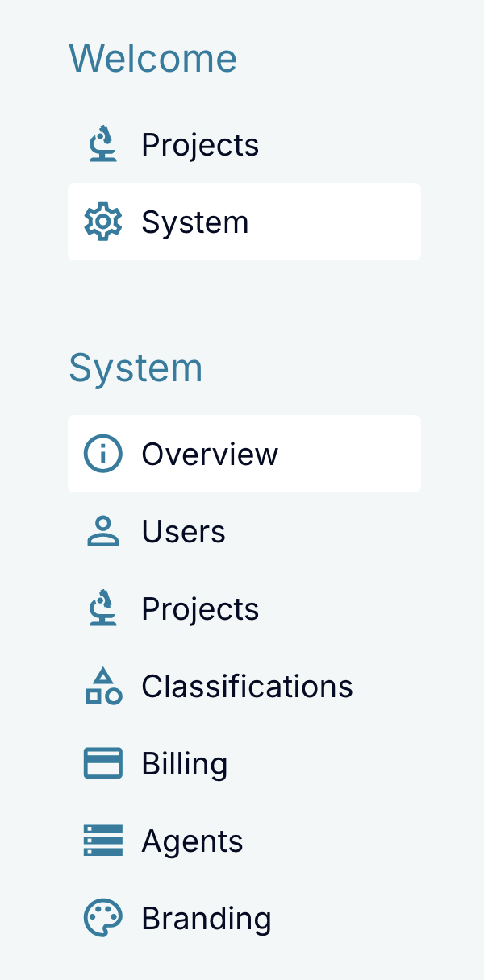Click the microscope icon in the System section

click(103, 608)
